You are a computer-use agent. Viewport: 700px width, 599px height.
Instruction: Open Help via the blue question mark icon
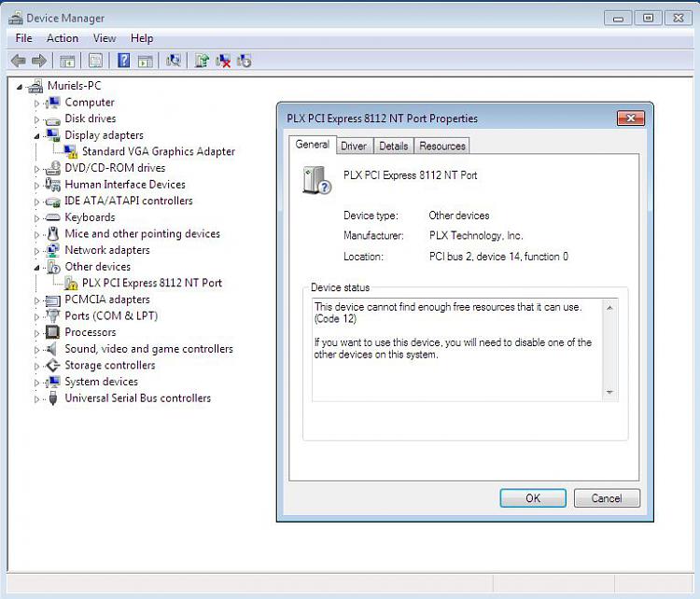pyautogui.click(x=123, y=61)
